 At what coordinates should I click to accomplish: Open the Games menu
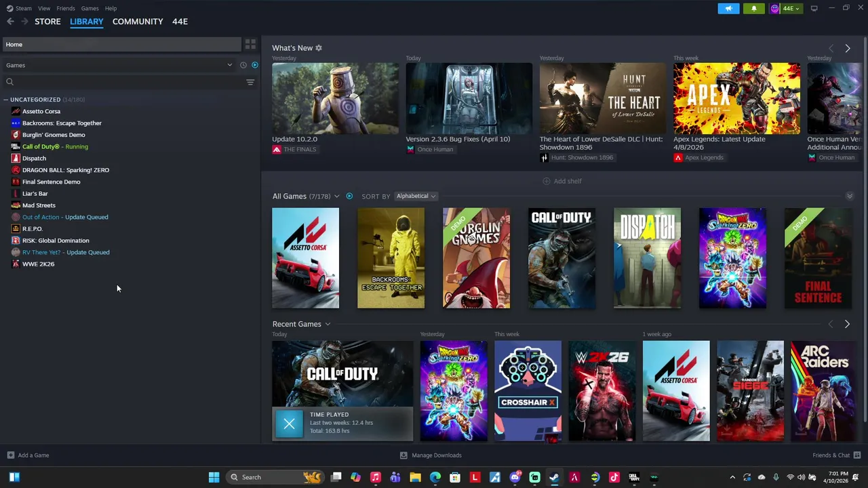(x=90, y=8)
